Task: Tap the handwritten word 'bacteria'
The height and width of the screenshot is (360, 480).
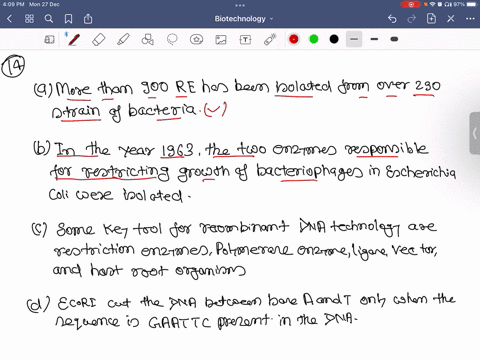Action: [162, 110]
